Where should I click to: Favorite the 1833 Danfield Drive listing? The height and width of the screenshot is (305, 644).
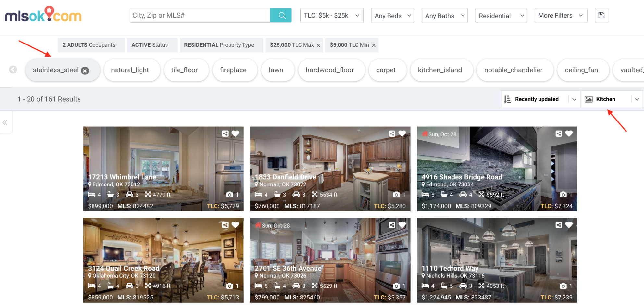point(402,133)
